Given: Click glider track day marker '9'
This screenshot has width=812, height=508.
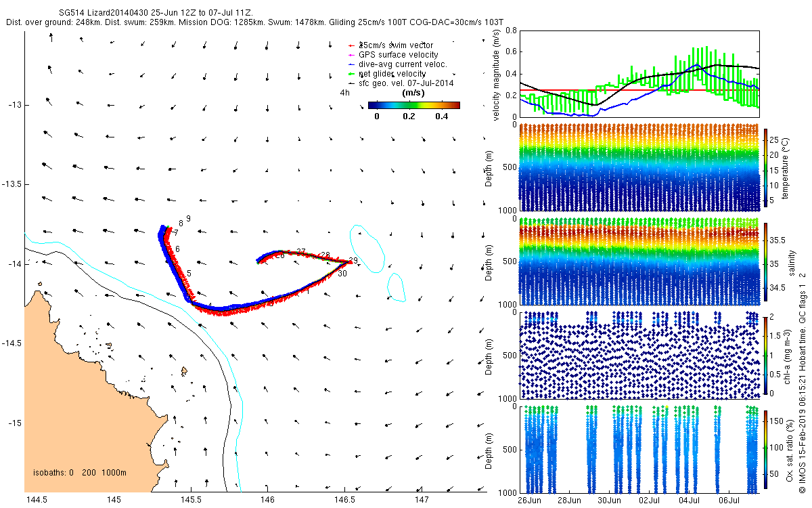Looking at the screenshot, I should click(x=188, y=218).
